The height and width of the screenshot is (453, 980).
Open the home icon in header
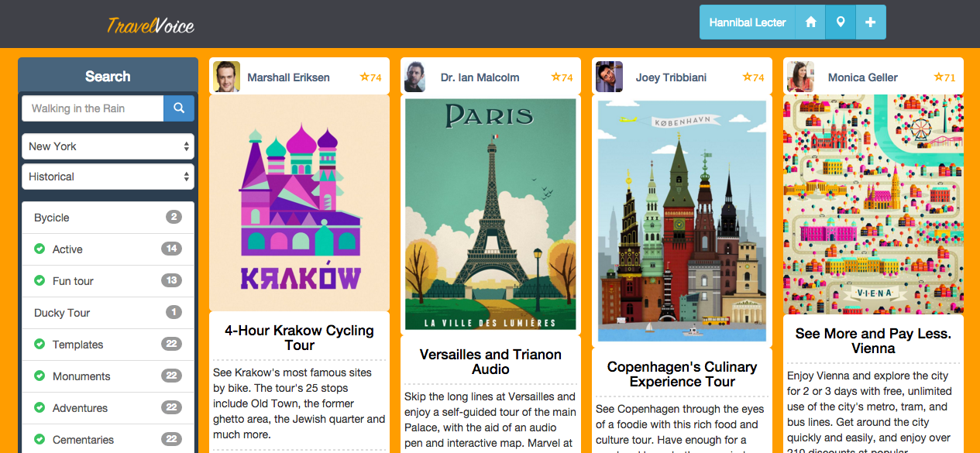[811, 22]
